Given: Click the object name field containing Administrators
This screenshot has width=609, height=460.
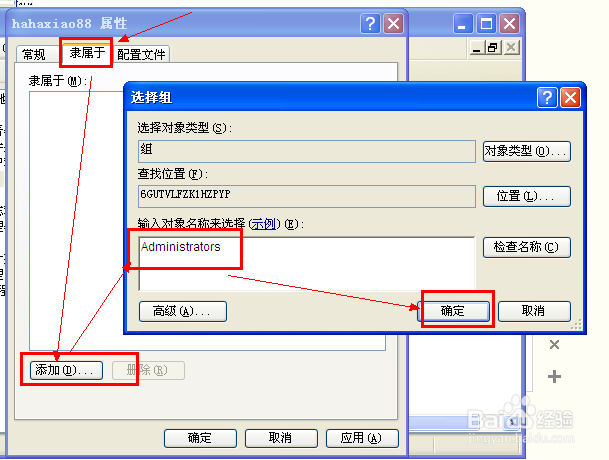Looking at the screenshot, I should click(307, 263).
